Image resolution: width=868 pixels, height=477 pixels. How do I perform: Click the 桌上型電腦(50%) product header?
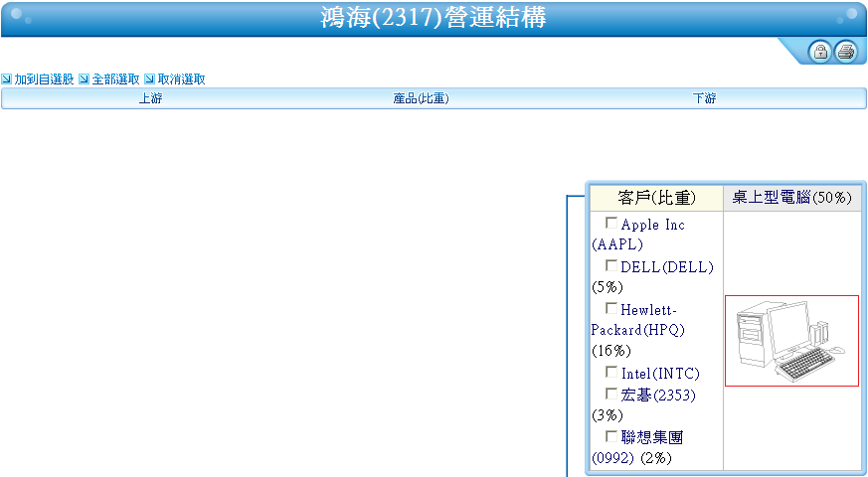coord(791,198)
